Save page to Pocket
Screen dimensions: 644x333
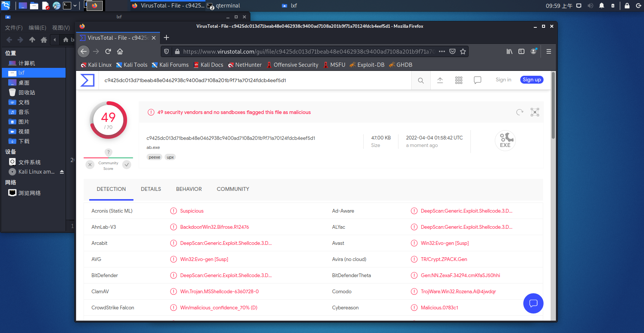pos(452,51)
